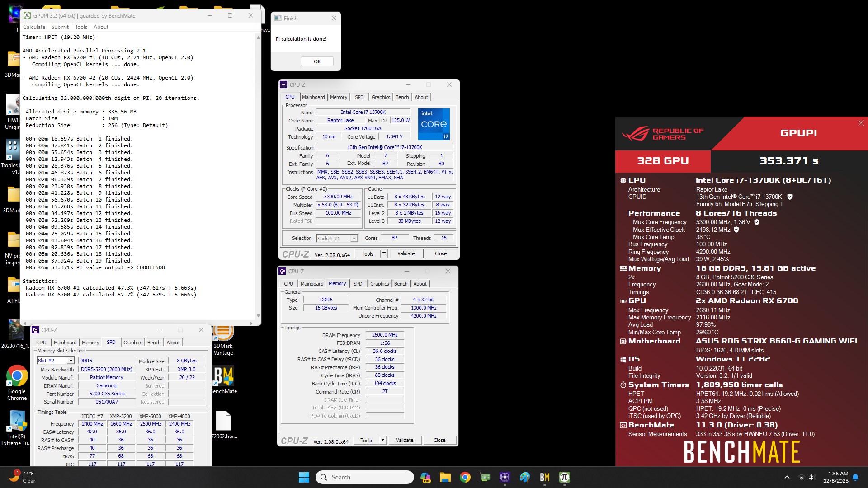The image size is (868, 488).
Task: Open GPUPI About menu
Action: pos(101,27)
